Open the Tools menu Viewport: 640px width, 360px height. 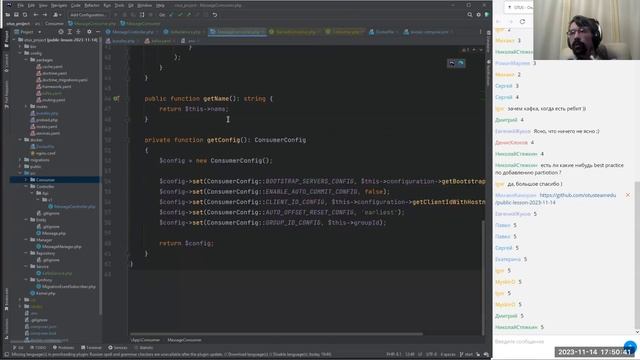[119, 6]
